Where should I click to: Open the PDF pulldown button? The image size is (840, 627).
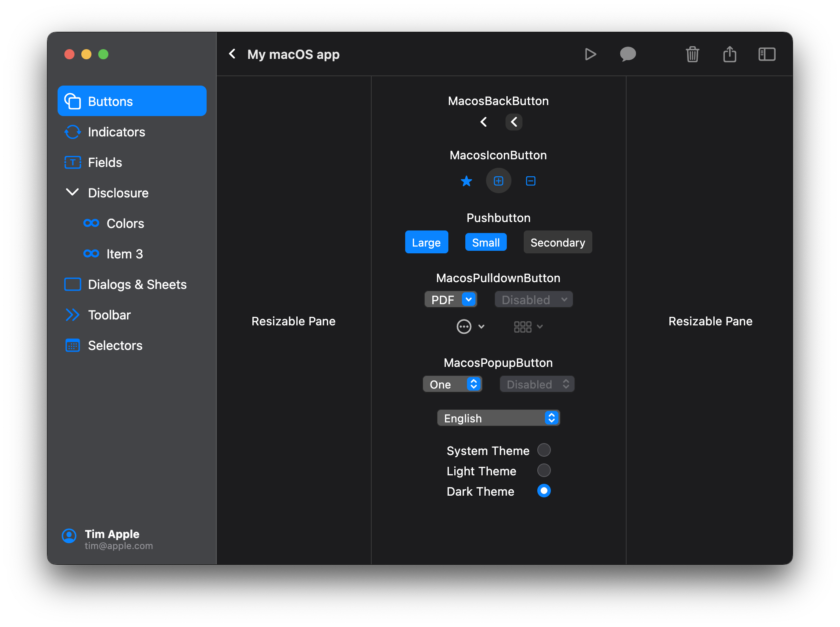point(451,300)
